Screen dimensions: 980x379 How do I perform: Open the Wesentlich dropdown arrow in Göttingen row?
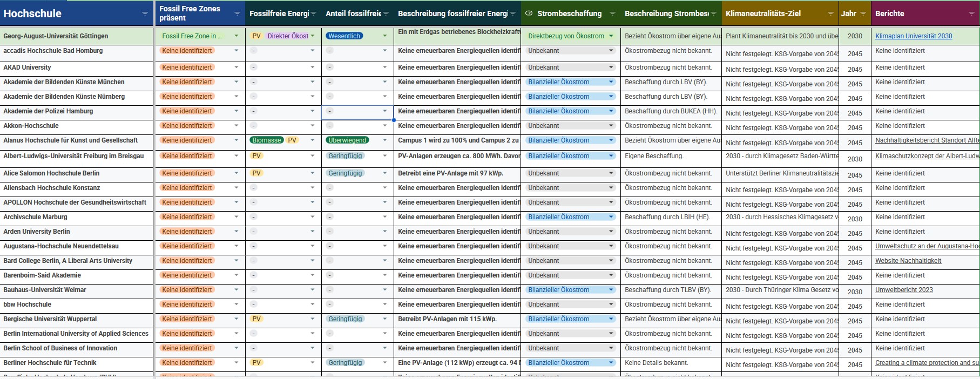(384, 36)
